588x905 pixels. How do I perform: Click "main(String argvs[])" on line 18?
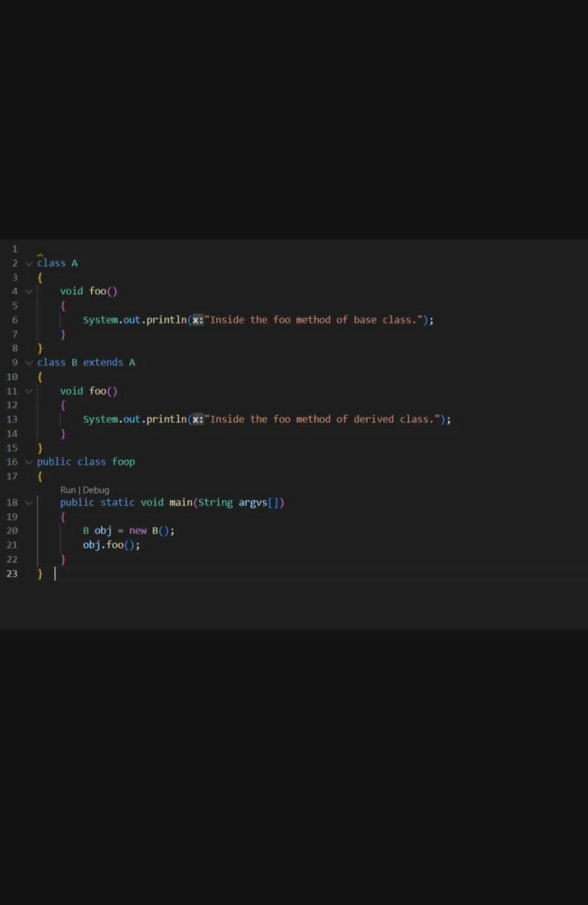227,502
